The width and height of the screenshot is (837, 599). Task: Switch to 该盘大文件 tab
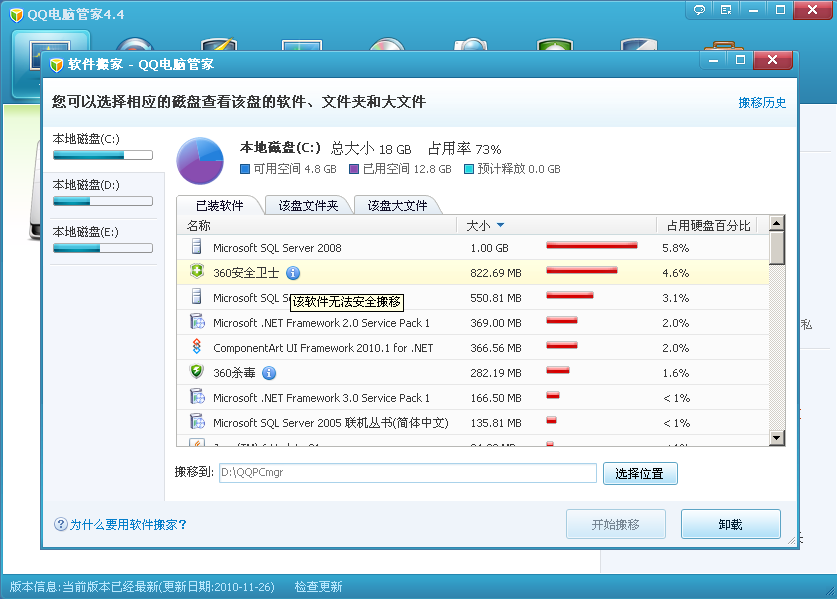398,206
